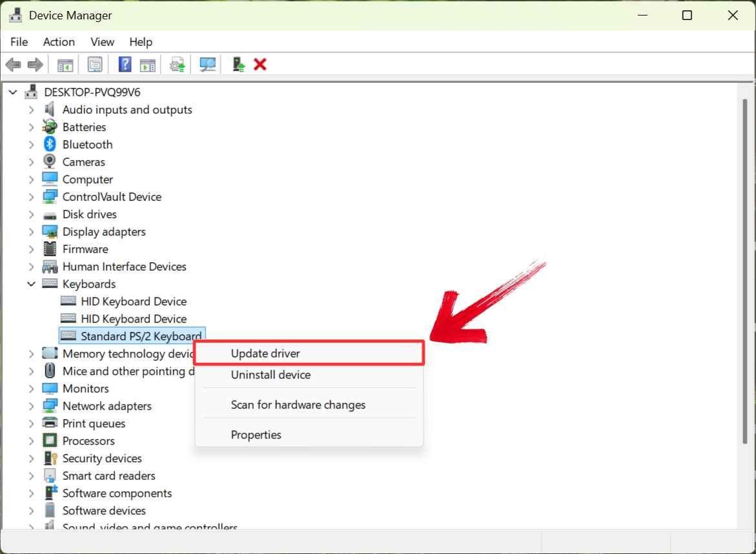
Task: Expand the Software devices chevron
Action: click(32, 511)
